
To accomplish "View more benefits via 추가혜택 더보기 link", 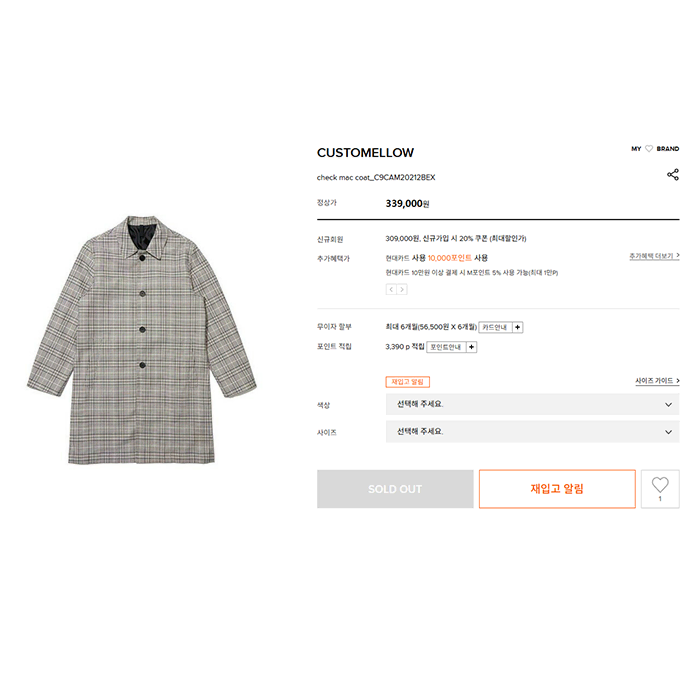I will click(654, 256).
